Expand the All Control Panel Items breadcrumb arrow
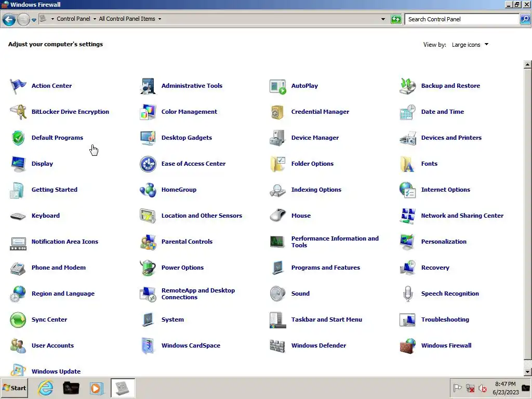This screenshot has height=399, width=532. pyautogui.click(x=159, y=19)
